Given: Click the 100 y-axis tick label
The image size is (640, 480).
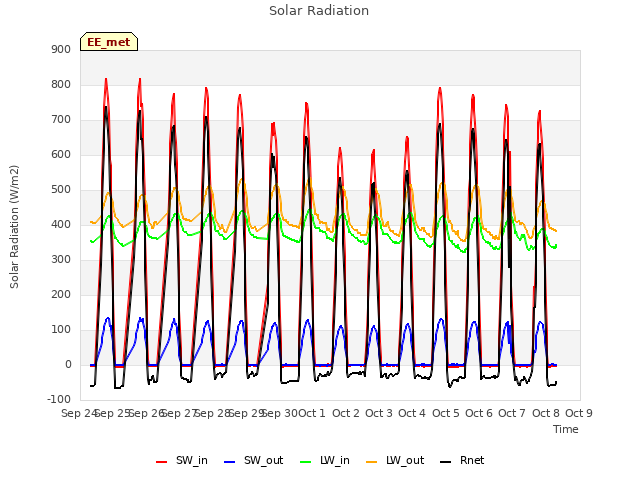Looking at the screenshot, I should 61,330.
